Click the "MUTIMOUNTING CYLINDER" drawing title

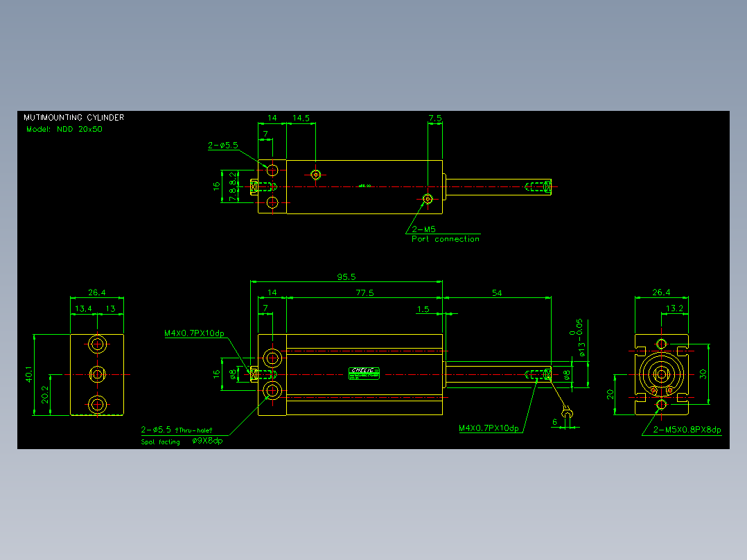[74, 117]
